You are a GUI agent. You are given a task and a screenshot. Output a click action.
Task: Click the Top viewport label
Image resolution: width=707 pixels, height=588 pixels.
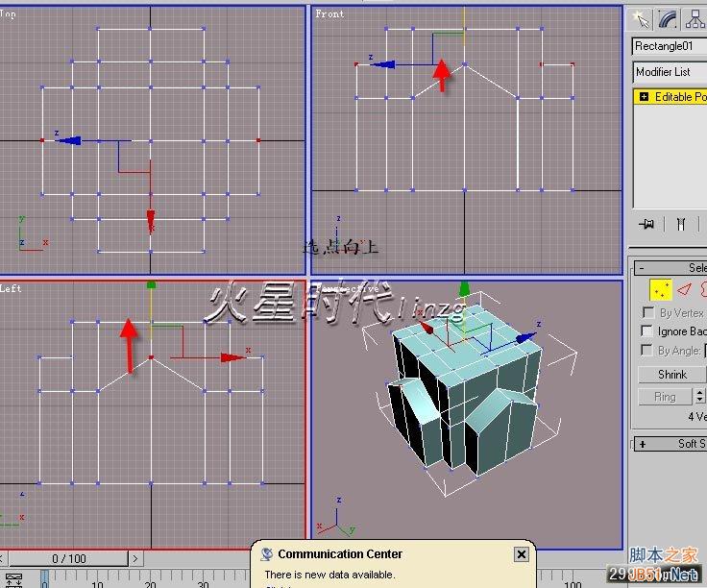click(x=8, y=13)
